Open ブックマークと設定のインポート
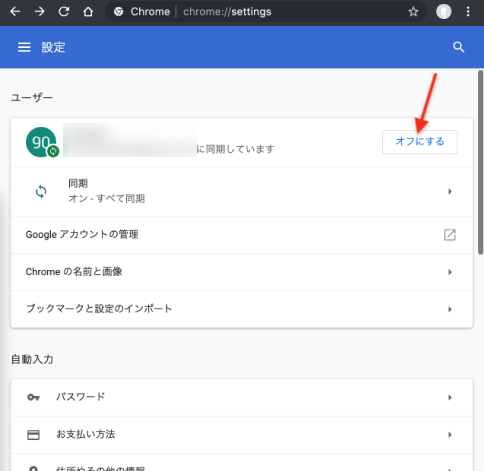484x471 pixels. point(242,309)
